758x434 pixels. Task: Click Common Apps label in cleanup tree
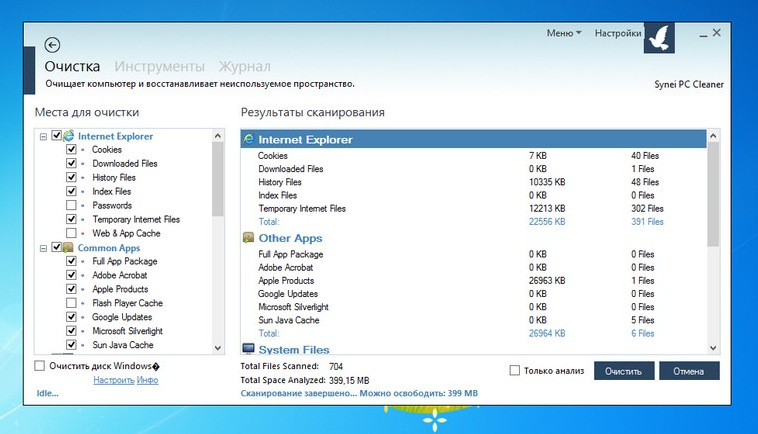109,248
